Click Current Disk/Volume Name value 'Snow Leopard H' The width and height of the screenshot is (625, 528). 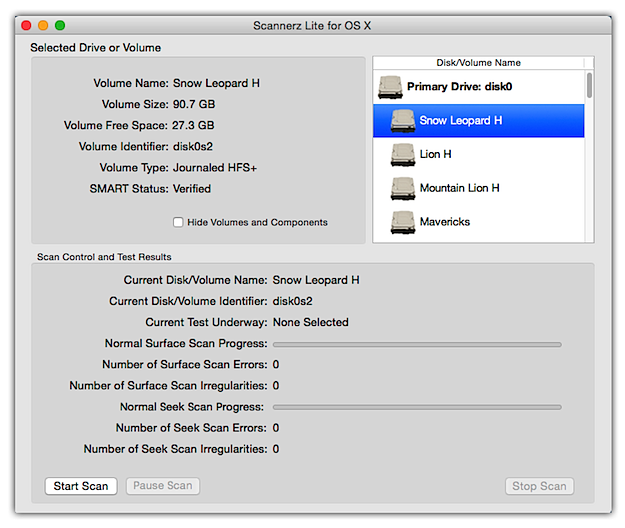pyautogui.click(x=316, y=280)
